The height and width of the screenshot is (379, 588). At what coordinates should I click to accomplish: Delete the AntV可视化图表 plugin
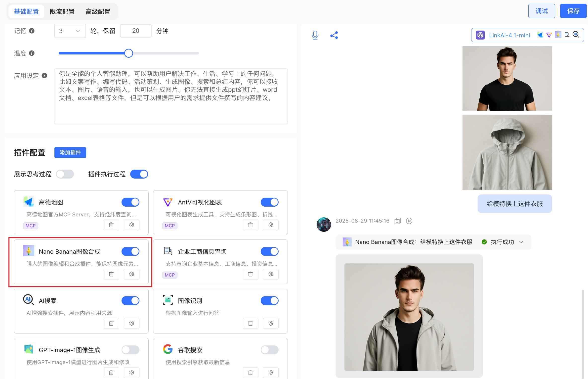pos(251,225)
